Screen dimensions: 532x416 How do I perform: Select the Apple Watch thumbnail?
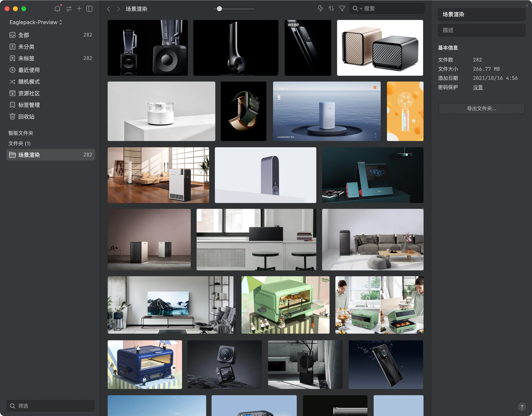tap(243, 111)
